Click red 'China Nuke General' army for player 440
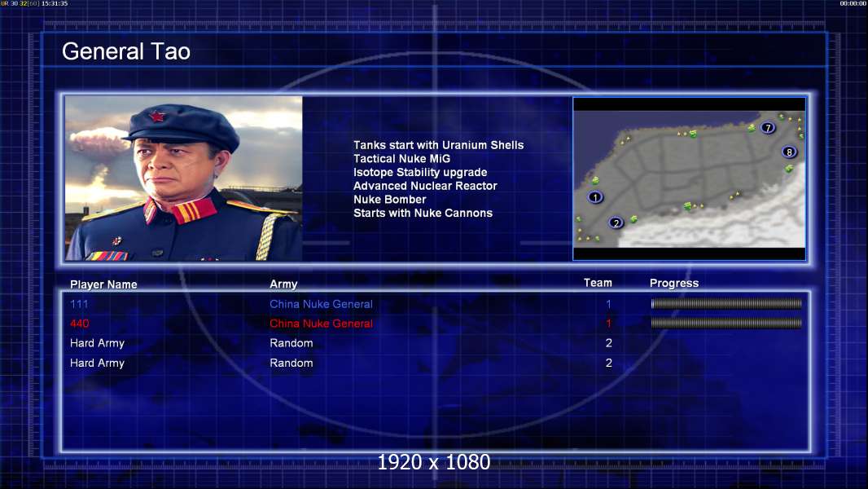This screenshot has width=868, height=489. point(321,324)
